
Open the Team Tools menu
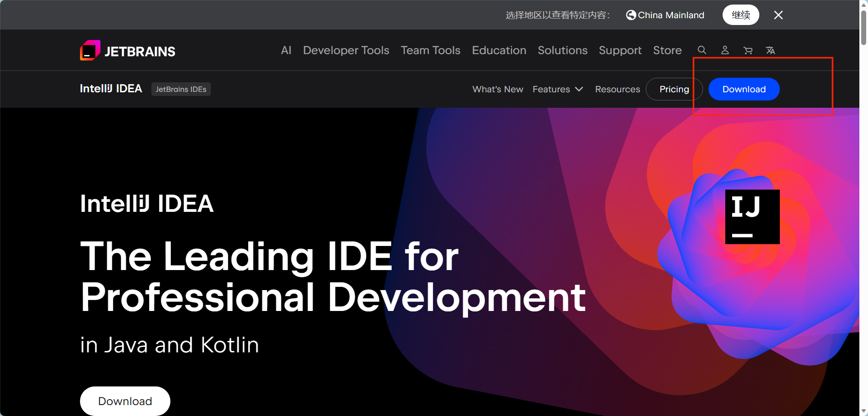click(x=430, y=50)
